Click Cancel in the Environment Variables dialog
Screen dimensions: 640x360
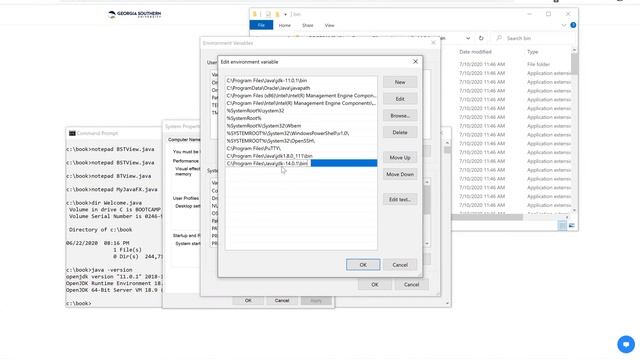tap(411, 284)
